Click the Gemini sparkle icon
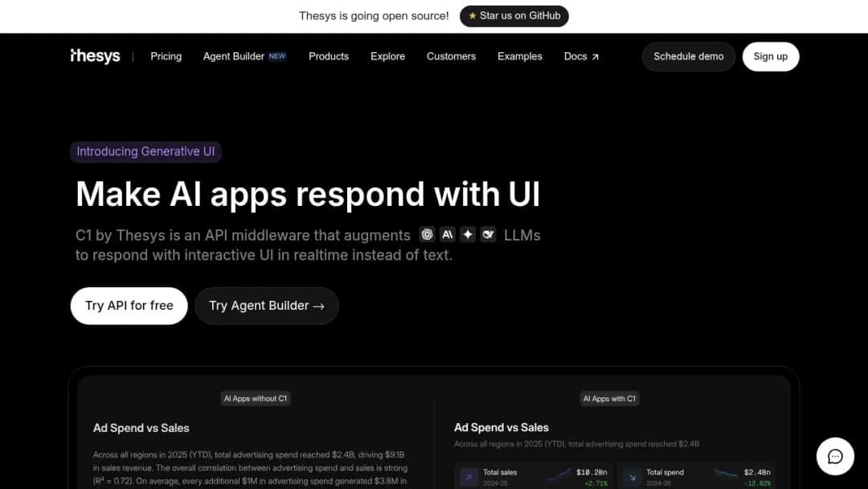The height and width of the screenshot is (489, 868). coord(468,234)
